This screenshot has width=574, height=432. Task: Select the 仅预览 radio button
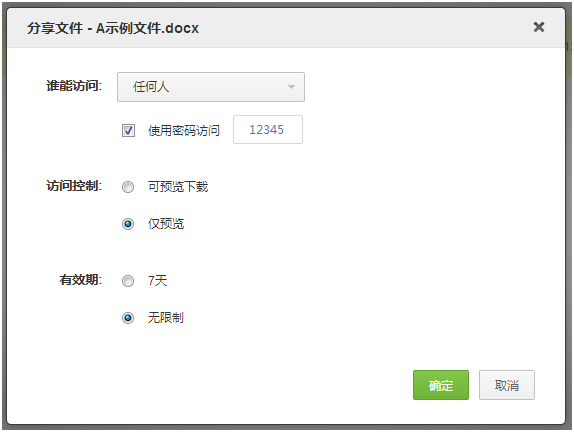click(128, 224)
